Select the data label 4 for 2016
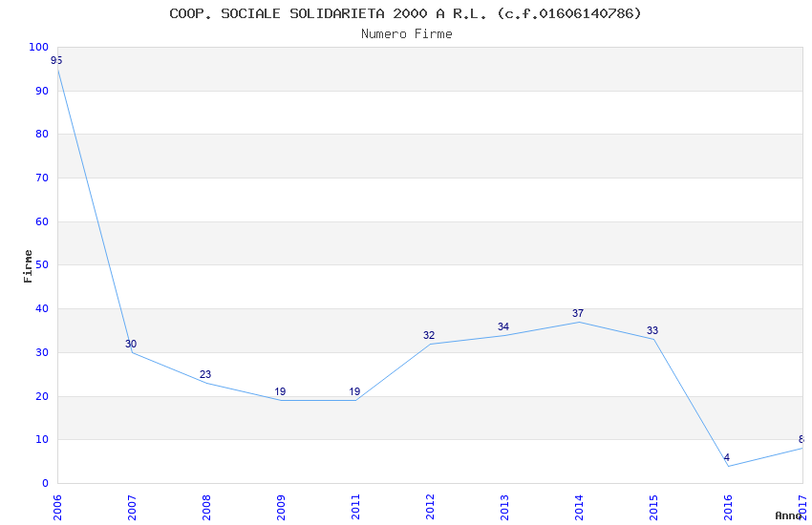Viewport: 812px width, 525px height. coord(727,457)
